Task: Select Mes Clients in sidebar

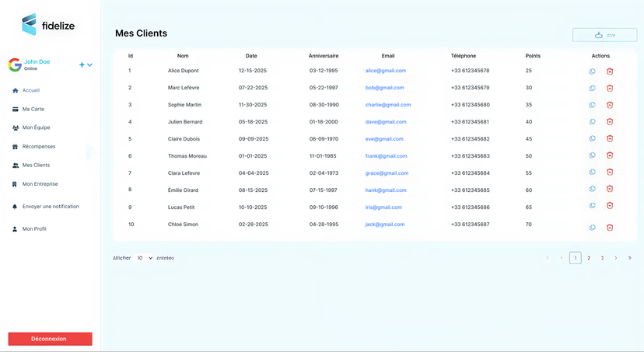Action: click(x=31, y=166)
